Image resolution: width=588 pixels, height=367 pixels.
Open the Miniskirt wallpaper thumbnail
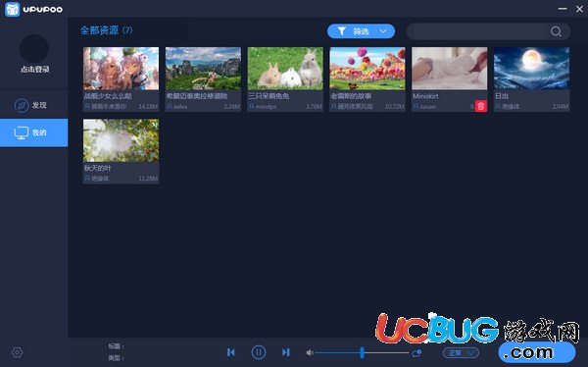point(450,69)
